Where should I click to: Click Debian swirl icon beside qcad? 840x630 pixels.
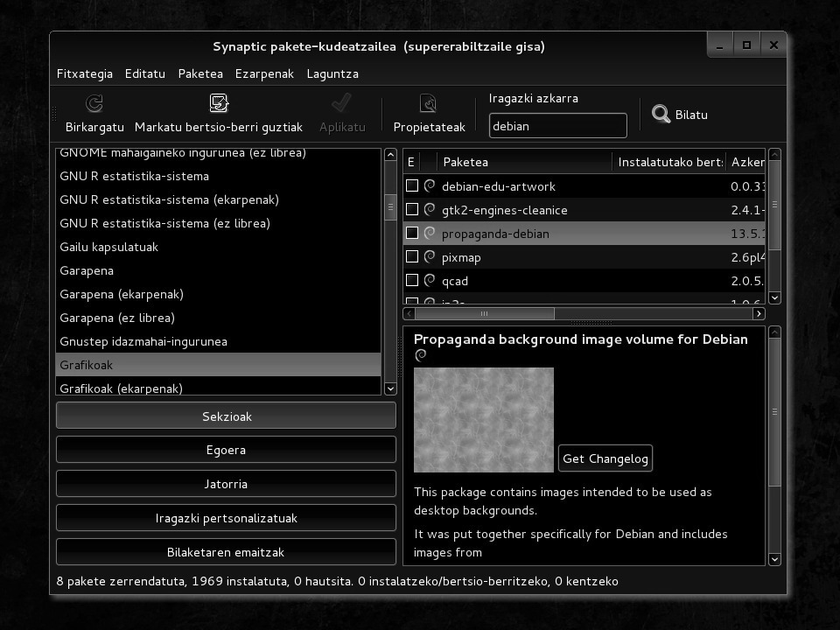(x=429, y=280)
